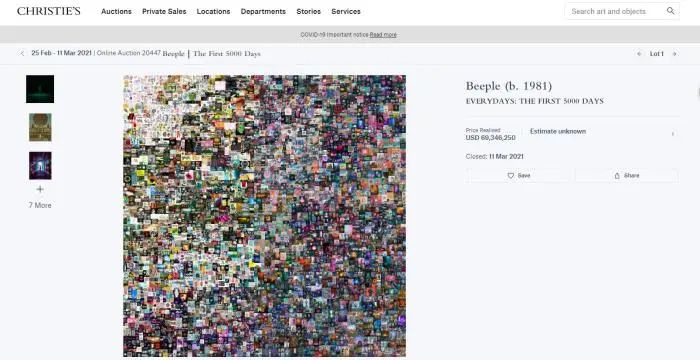
Task: Click the magnifying glass search icon
Action: click(671, 11)
